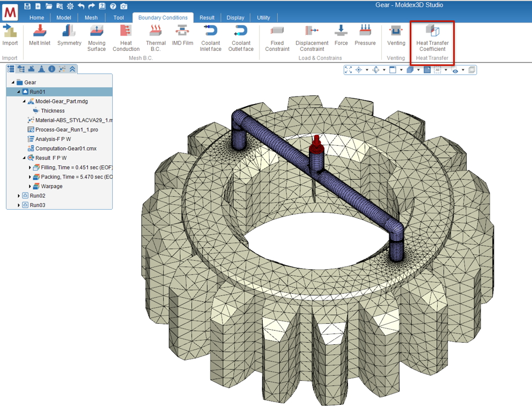Screen dimensions: 532x415
Task: Click the folder search icon in the quick toolbar
Action: point(60,6)
